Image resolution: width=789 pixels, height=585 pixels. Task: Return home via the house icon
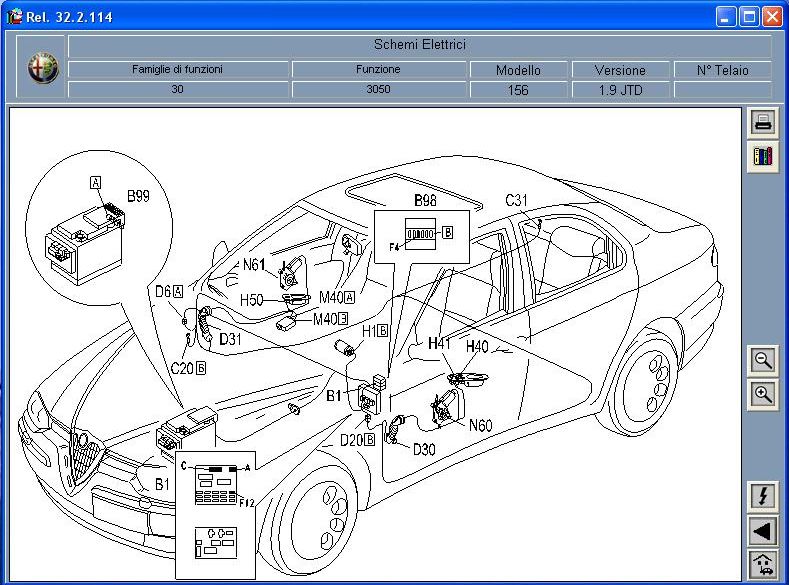click(763, 563)
